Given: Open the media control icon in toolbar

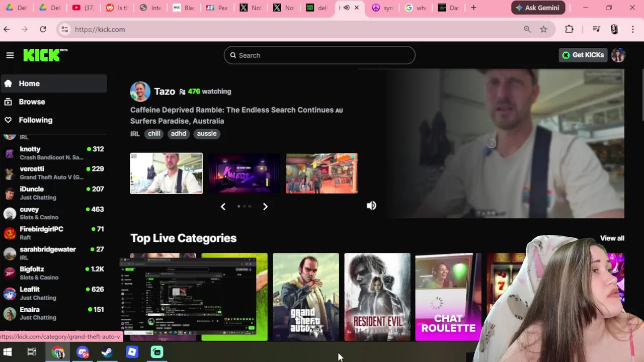Looking at the screenshot, I should [x=596, y=29].
